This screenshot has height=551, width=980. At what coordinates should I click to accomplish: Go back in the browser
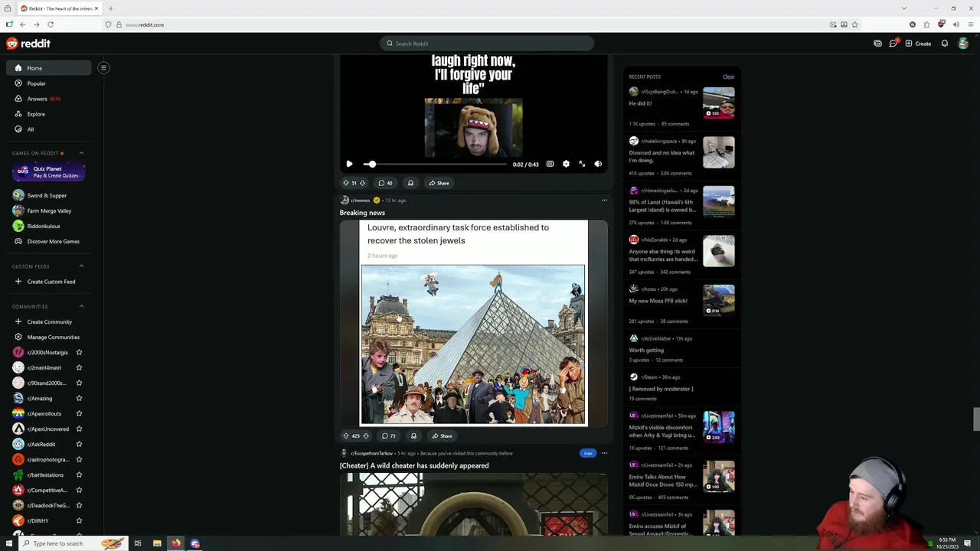pos(23,24)
